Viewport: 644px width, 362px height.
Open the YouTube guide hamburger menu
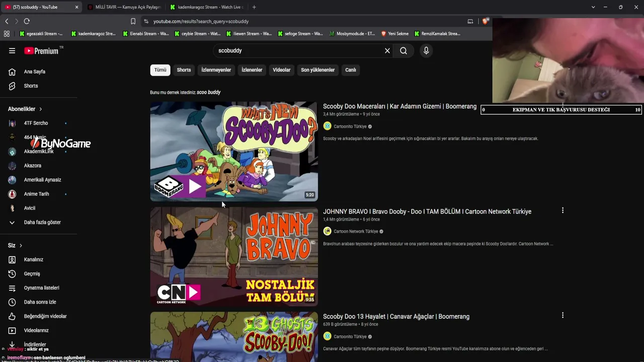[x=12, y=51]
